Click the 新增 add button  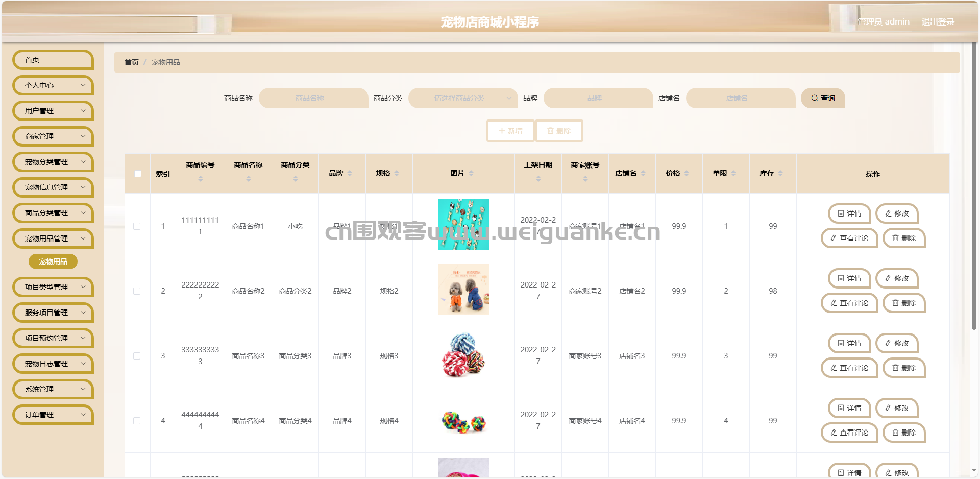click(510, 131)
